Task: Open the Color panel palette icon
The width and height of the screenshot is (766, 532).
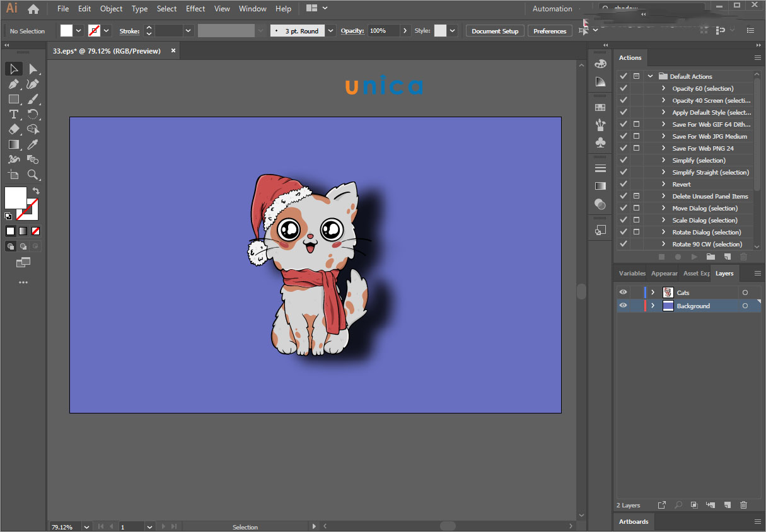Action: tap(600, 64)
